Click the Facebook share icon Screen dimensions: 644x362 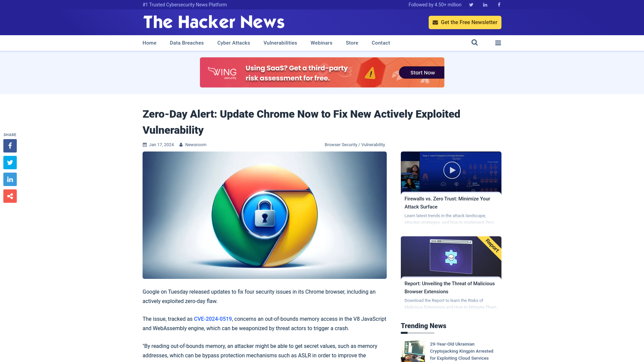click(10, 146)
